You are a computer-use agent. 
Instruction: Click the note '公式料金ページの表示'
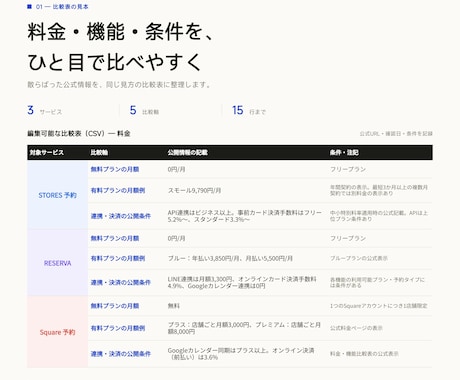click(x=356, y=328)
